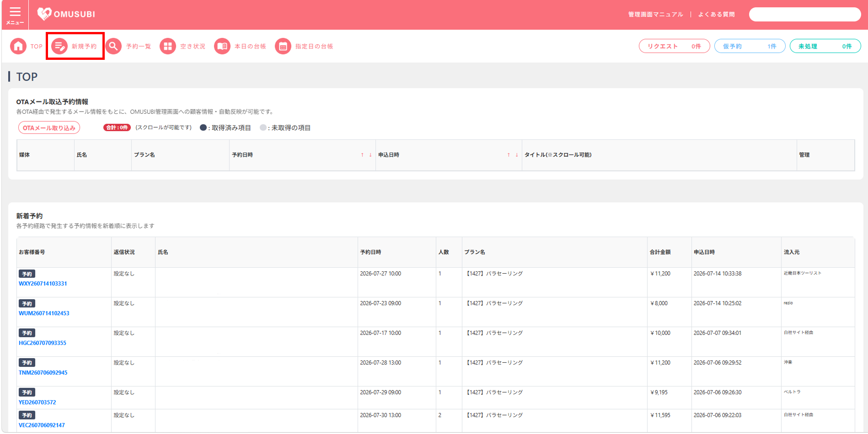Sort 予約日時 ascending in OTA table
This screenshot has width=868, height=434.
[x=362, y=155]
